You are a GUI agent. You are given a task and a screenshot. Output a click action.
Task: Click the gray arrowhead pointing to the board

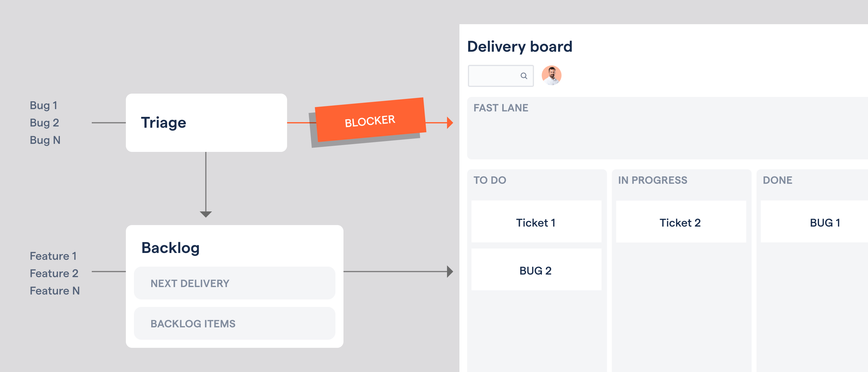(449, 271)
